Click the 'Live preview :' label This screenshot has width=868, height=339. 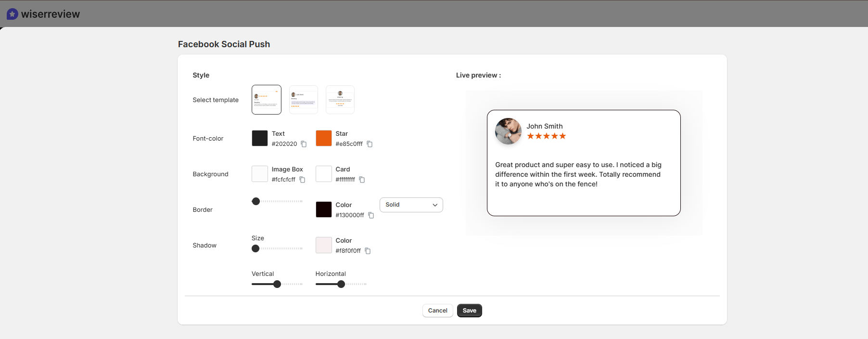pos(479,75)
